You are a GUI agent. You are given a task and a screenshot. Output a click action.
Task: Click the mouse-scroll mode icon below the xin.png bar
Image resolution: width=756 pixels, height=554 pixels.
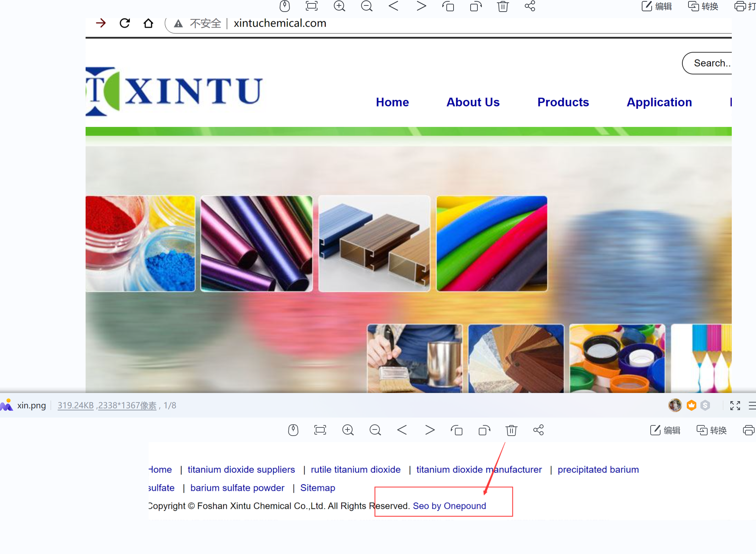point(293,430)
